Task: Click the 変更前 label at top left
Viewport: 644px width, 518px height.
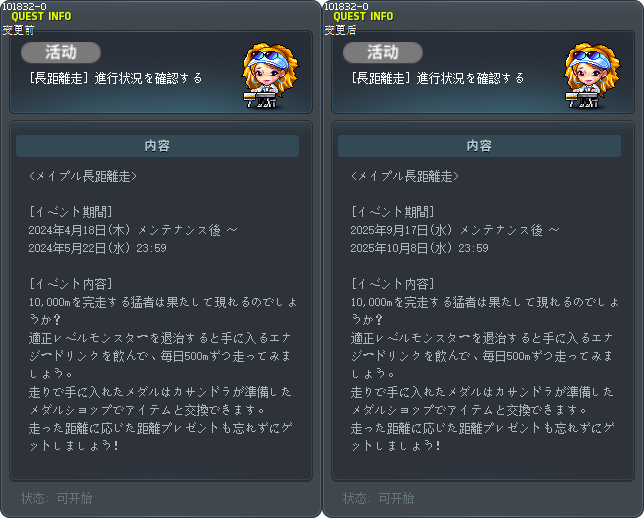Action: click(18, 30)
